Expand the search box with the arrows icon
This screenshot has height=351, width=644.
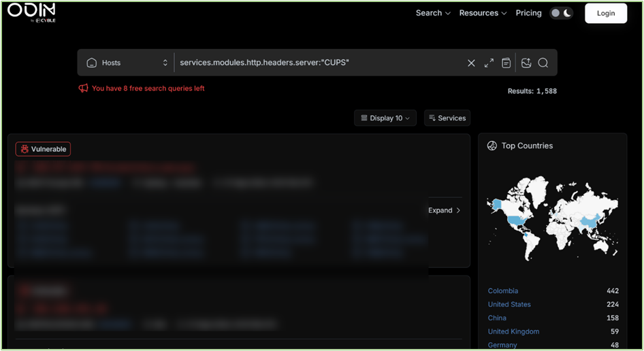click(489, 63)
